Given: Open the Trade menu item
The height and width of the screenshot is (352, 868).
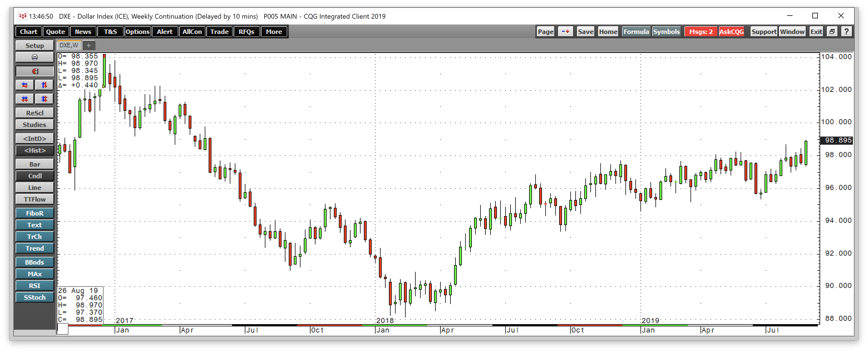Looking at the screenshot, I should (219, 31).
